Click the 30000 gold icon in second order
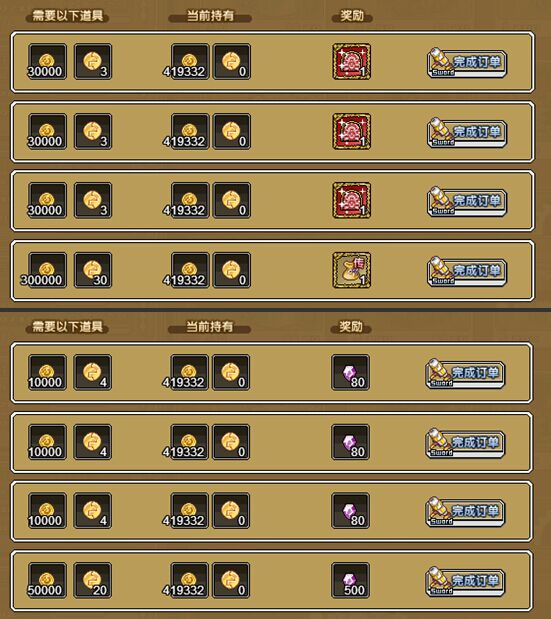Viewport: 551px width, 619px height. click(47, 131)
